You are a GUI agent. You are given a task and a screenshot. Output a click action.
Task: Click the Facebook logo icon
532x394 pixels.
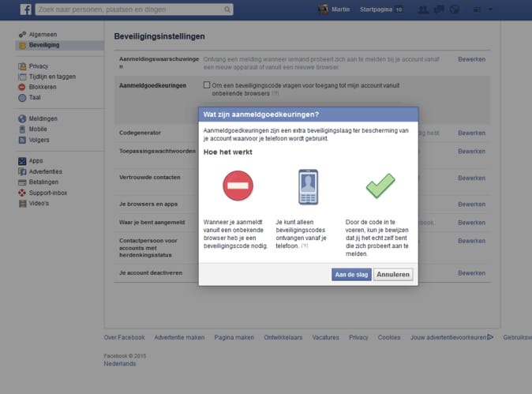click(26, 9)
